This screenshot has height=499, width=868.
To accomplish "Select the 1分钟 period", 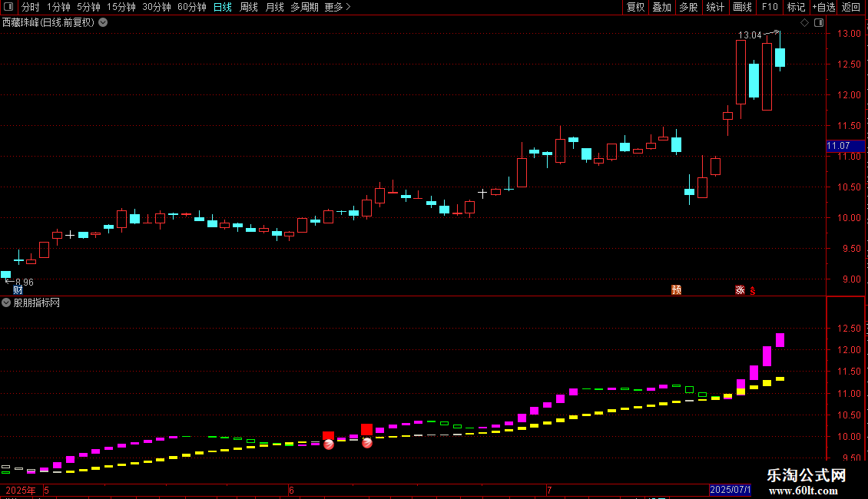I will tap(58, 7).
